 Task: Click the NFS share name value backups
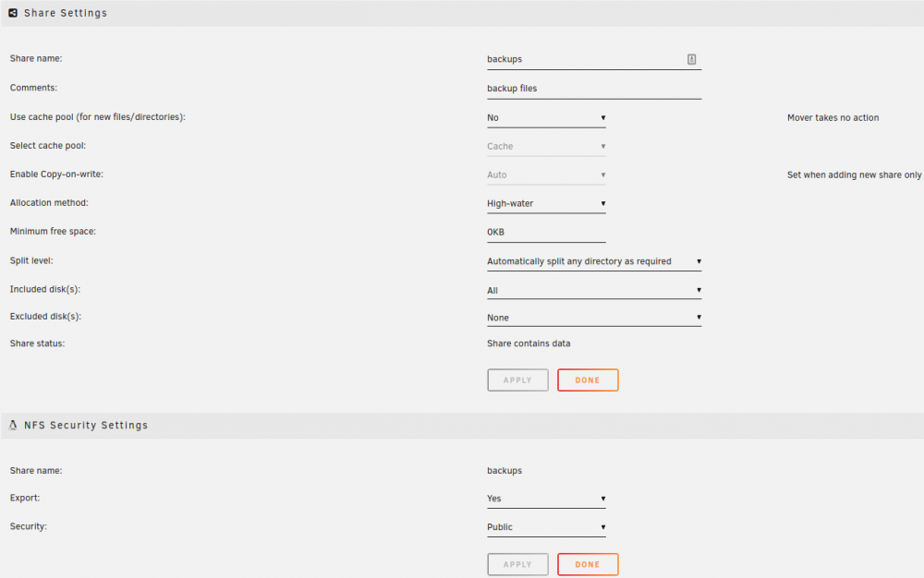pos(505,470)
